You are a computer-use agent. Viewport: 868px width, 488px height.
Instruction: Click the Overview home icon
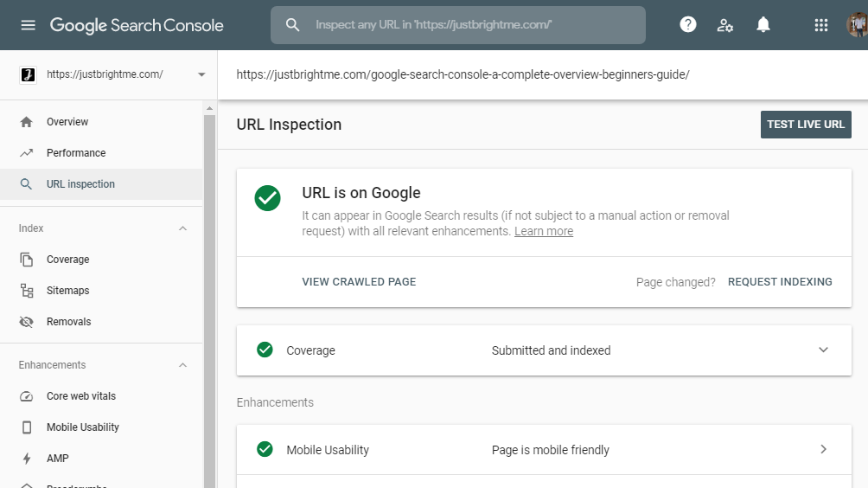point(26,122)
